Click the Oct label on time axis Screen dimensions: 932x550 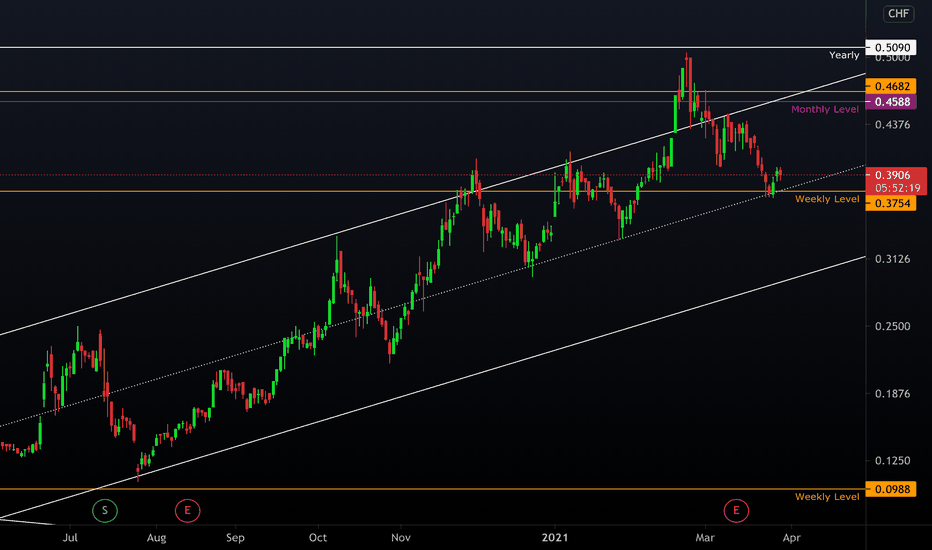[x=318, y=538]
